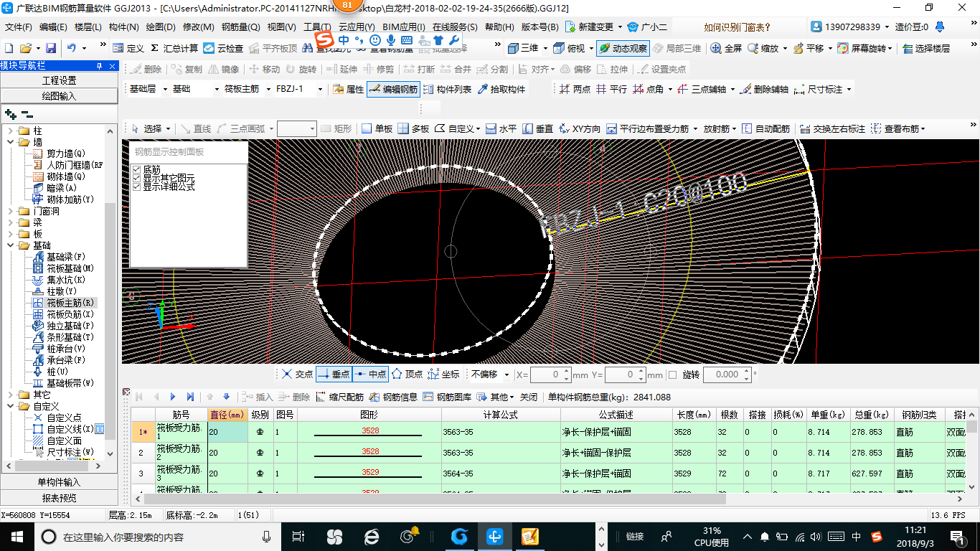
Task: Choose 水平 horizontal rebar direction
Action: tap(501, 128)
